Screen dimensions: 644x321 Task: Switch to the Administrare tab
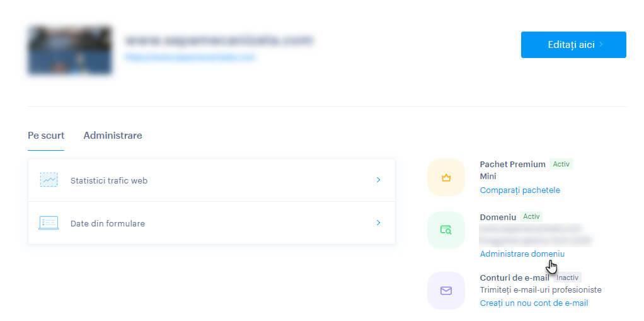click(x=113, y=135)
